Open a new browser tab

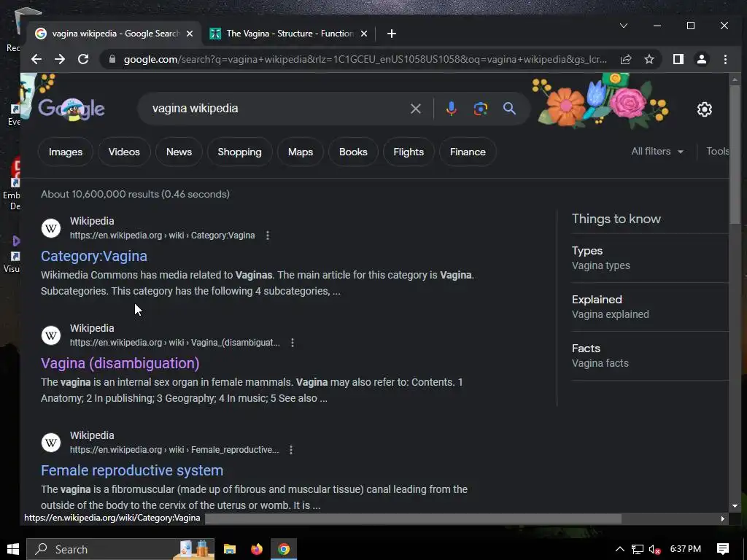[x=392, y=34]
